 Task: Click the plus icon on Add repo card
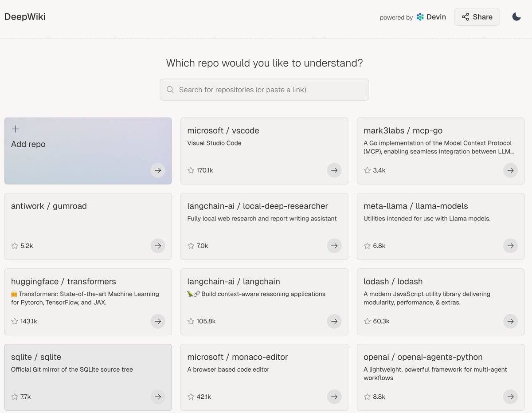pos(16,129)
